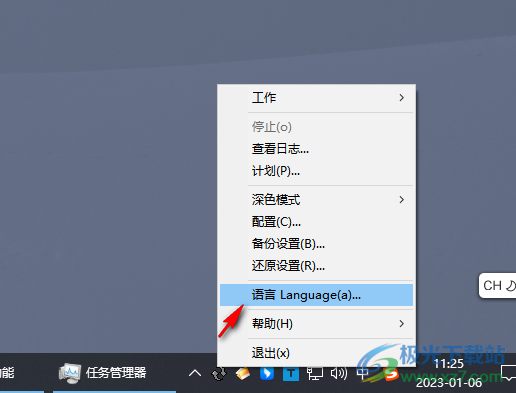Image resolution: width=516 pixels, height=393 pixels.
Task: Click the orange book tray icon
Action: click(243, 374)
